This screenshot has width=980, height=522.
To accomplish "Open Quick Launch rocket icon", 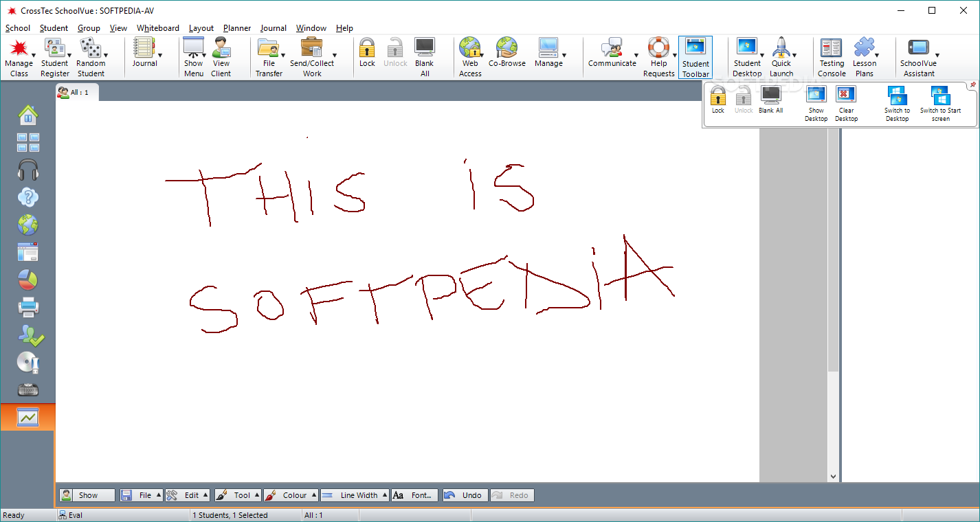I will pos(781,47).
